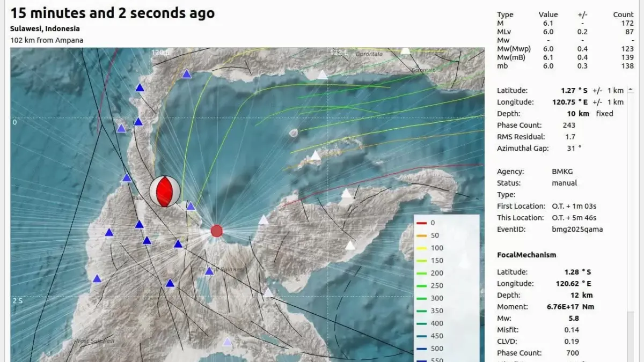
Task: Click the FocalMechanism section heading
Action: 526,255
